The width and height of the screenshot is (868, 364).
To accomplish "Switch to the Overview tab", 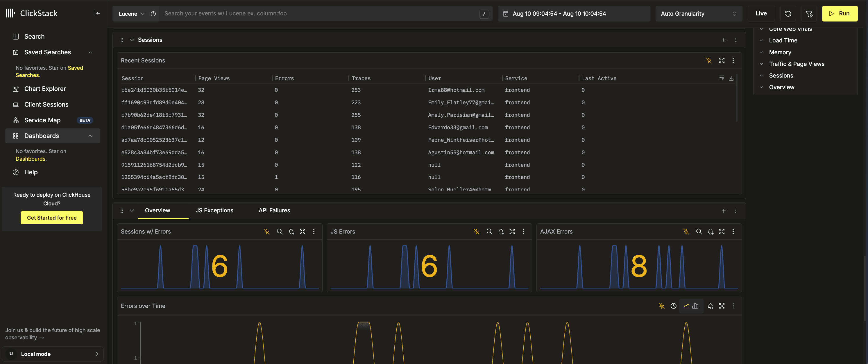I will (158, 210).
